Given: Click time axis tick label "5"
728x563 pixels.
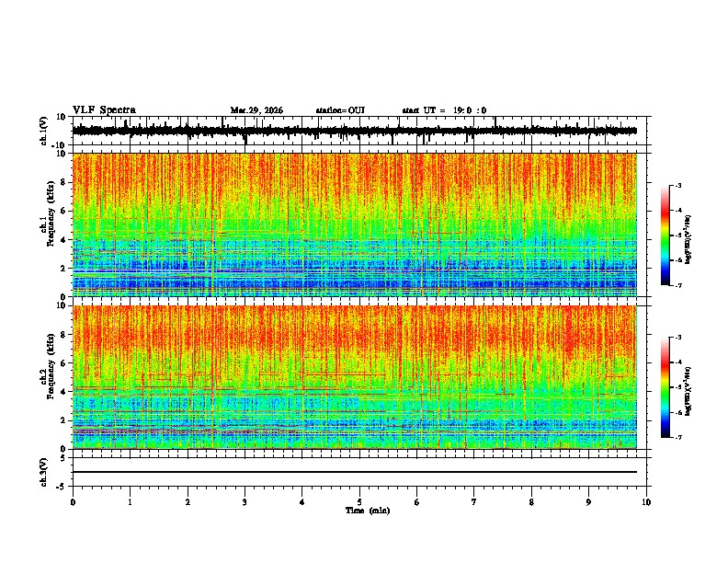Looking at the screenshot, I should pyautogui.click(x=359, y=502).
